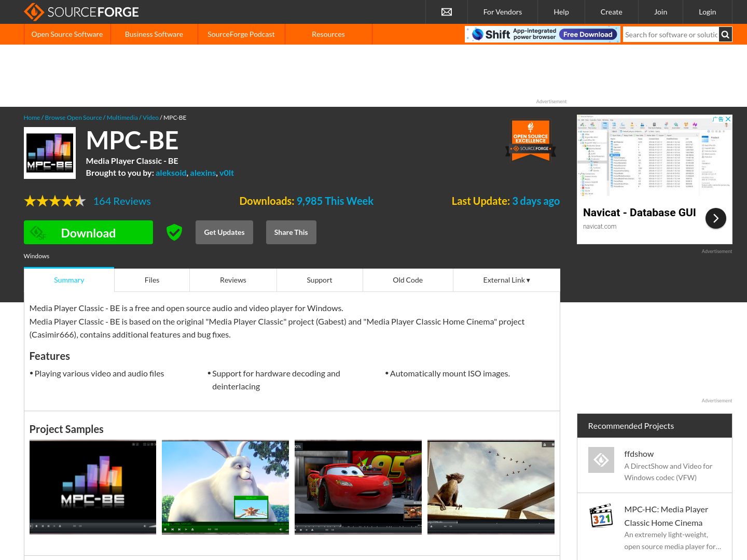Click the star rating
This screenshot has width=747, height=560.
click(x=55, y=201)
